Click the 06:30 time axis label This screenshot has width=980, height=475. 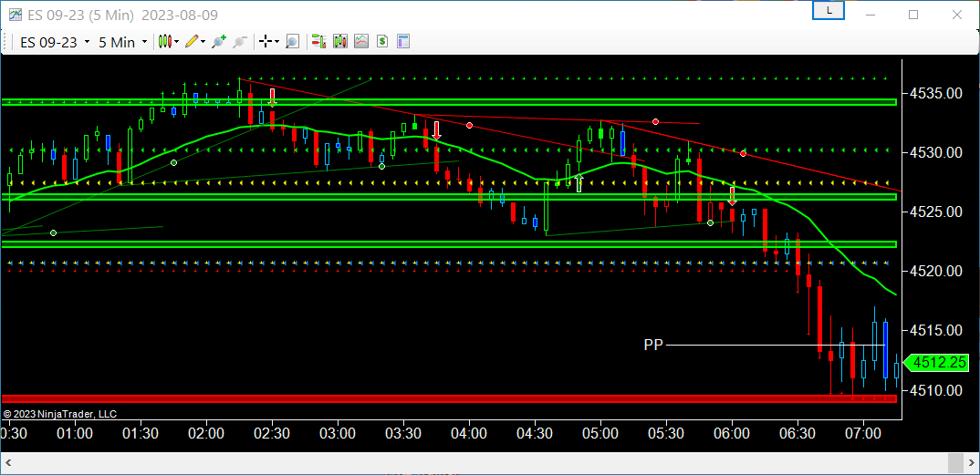tap(798, 433)
